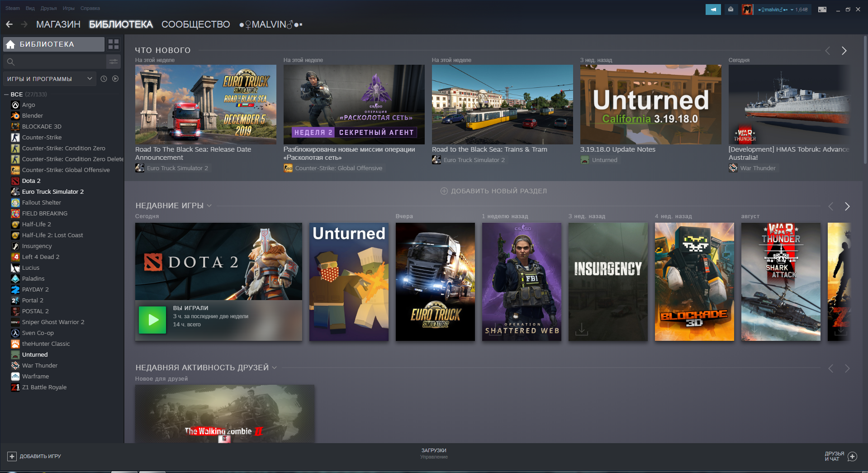Select Sniper Ghost Warrior 2 in list
The width and height of the screenshot is (868, 473).
(x=53, y=322)
